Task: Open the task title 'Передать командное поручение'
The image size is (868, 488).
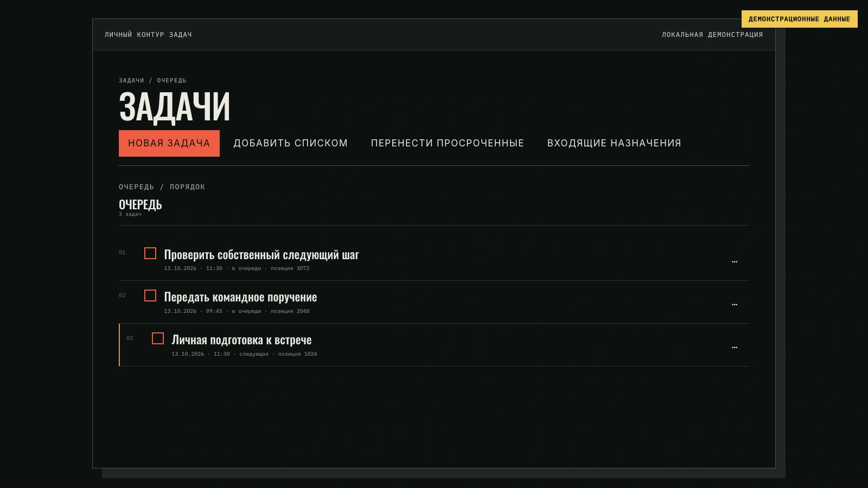Action: [x=240, y=297]
